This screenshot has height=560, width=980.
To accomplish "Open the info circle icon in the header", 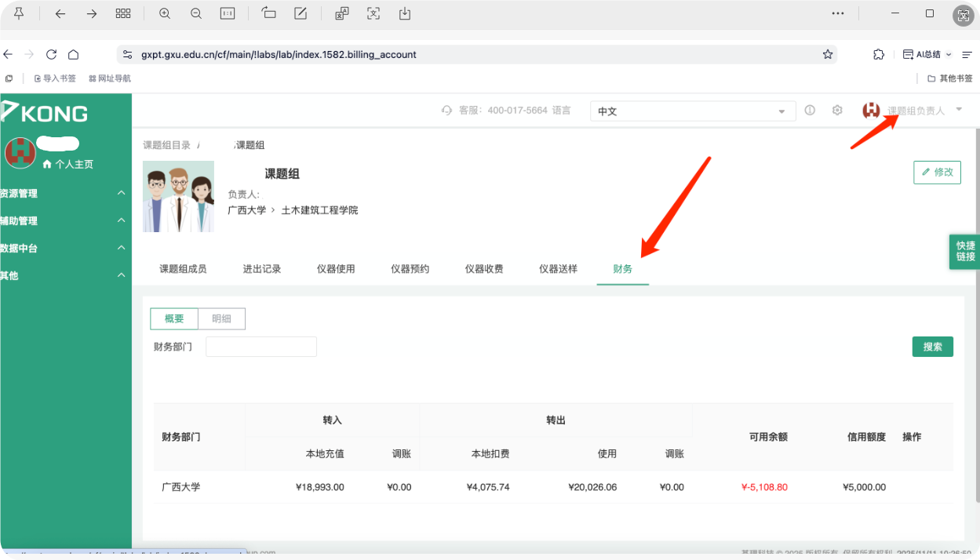I will pos(810,110).
